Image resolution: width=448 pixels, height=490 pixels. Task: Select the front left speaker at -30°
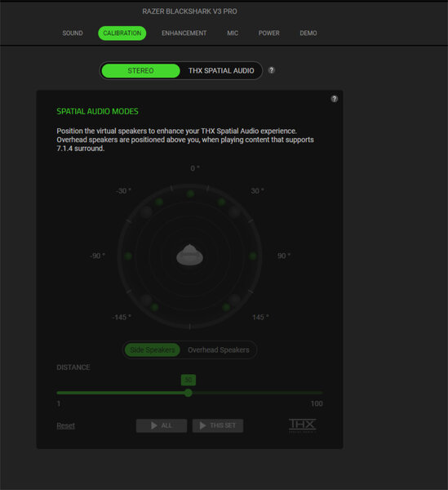point(159,202)
